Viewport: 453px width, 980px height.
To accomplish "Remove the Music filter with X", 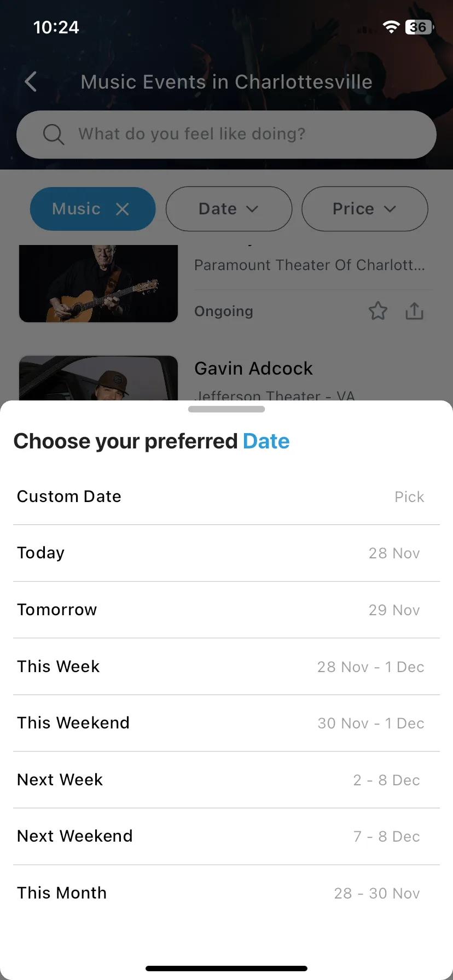I will [123, 209].
